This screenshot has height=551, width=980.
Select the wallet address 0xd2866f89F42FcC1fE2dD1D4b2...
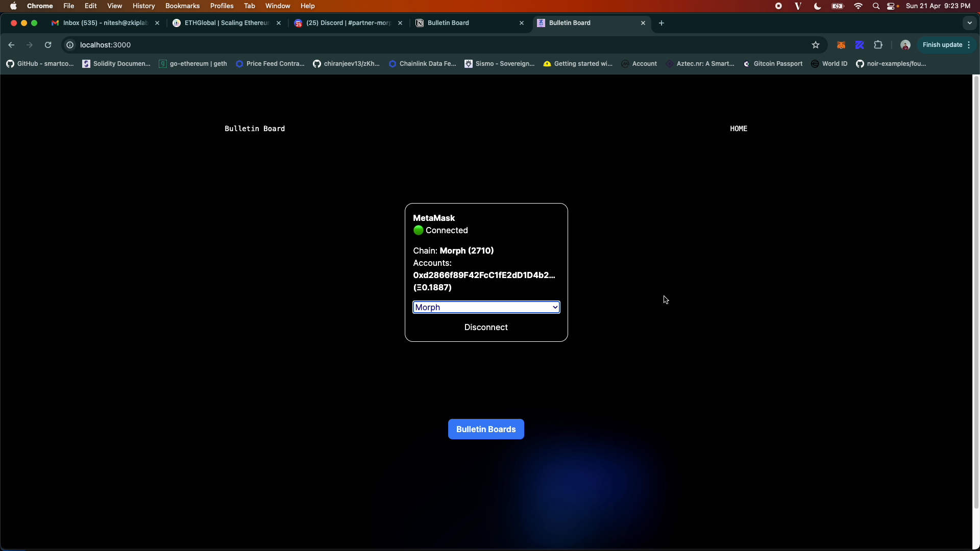coord(484,275)
